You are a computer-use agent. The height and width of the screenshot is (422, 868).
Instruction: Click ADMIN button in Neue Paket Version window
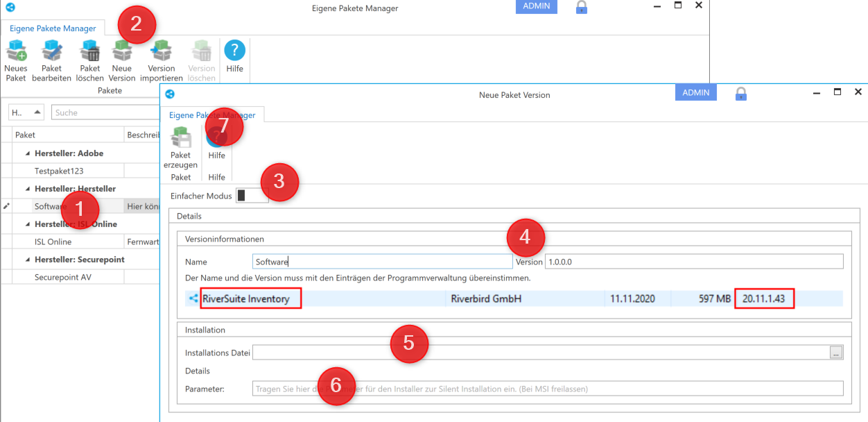click(x=696, y=92)
